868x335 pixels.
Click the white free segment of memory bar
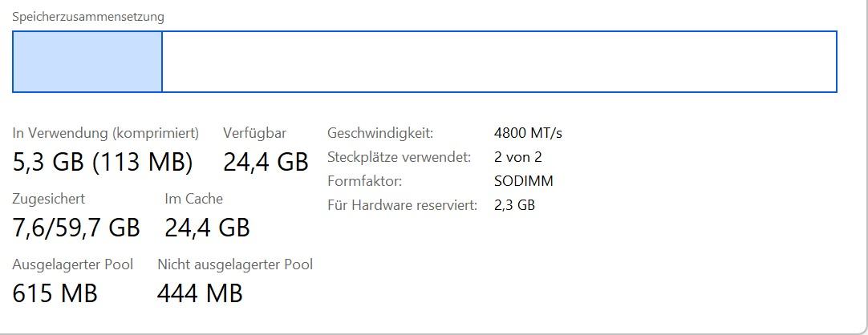[x=499, y=62]
